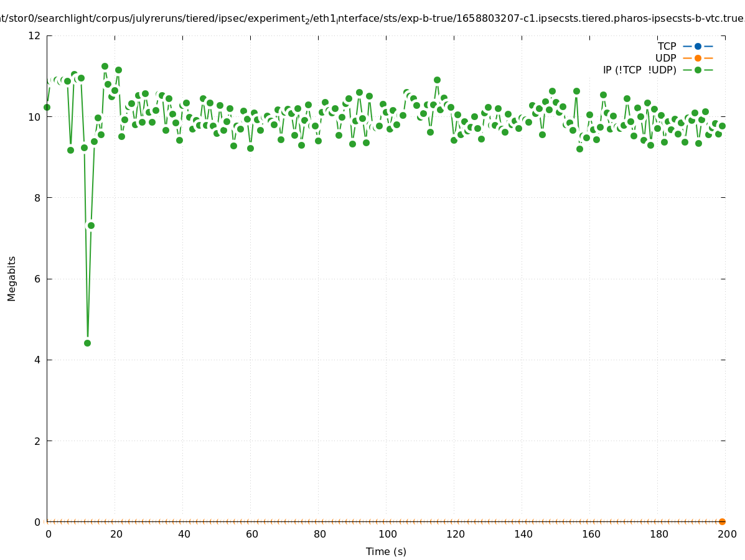Select the TCP legend label
The height and width of the screenshot is (560, 745).
pos(667,46)
